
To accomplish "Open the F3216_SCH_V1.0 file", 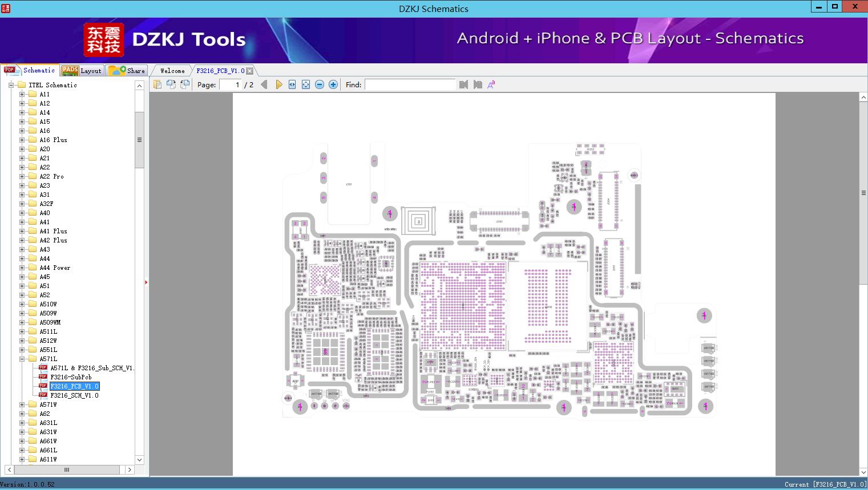I will [74, 395].
